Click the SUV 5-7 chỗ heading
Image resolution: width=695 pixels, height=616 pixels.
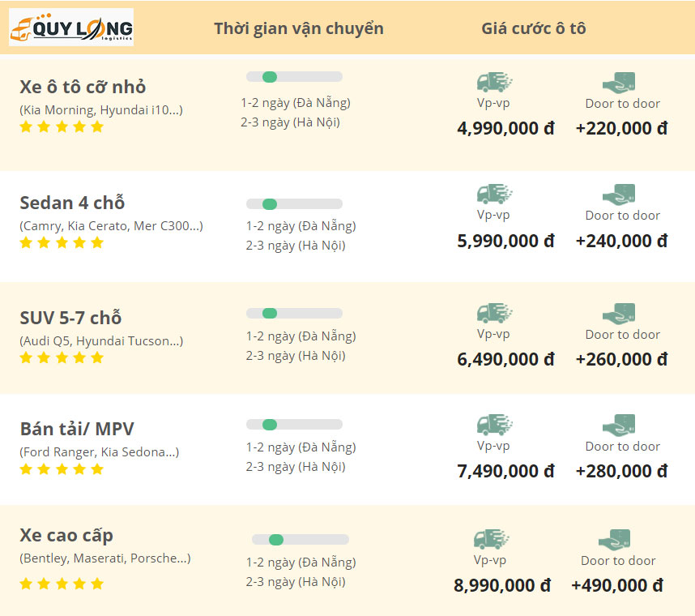point(70,318)
